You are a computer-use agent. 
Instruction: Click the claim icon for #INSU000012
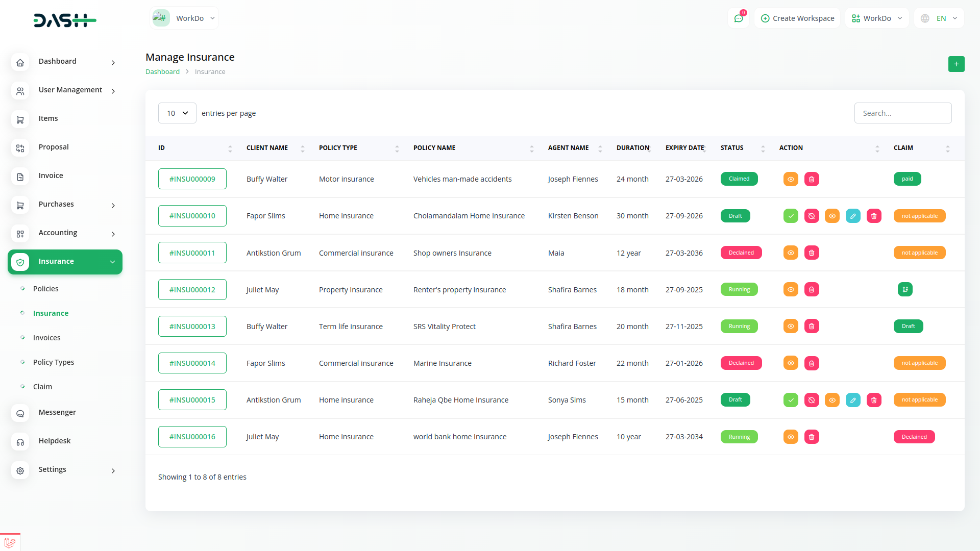pos(905,290)
